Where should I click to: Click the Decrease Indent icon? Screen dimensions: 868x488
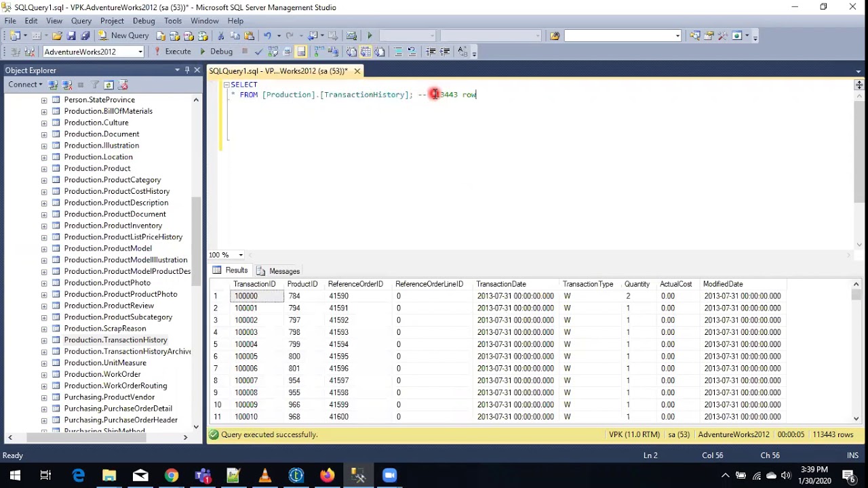(x=431, y=52)
